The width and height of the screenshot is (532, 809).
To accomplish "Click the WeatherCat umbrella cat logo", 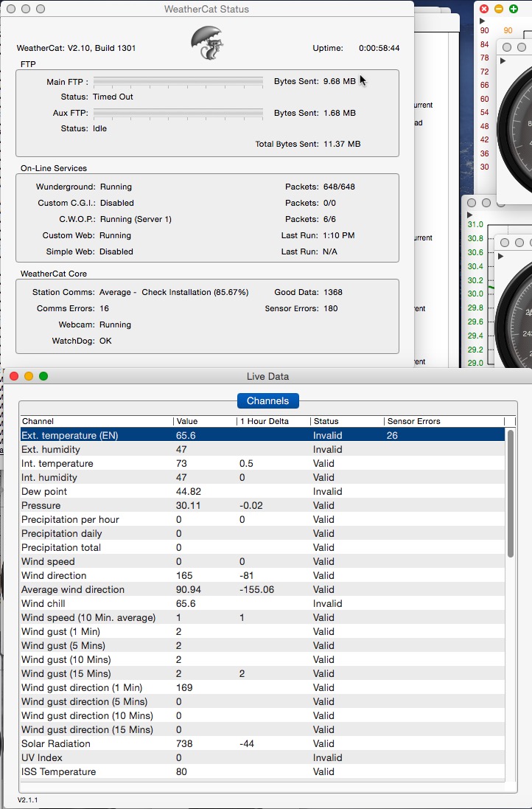I will [207, 43].
